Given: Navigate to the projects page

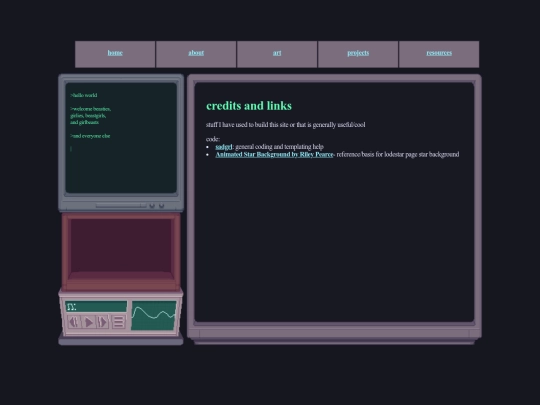Looking at the screenshot, I should coord(358,53).
